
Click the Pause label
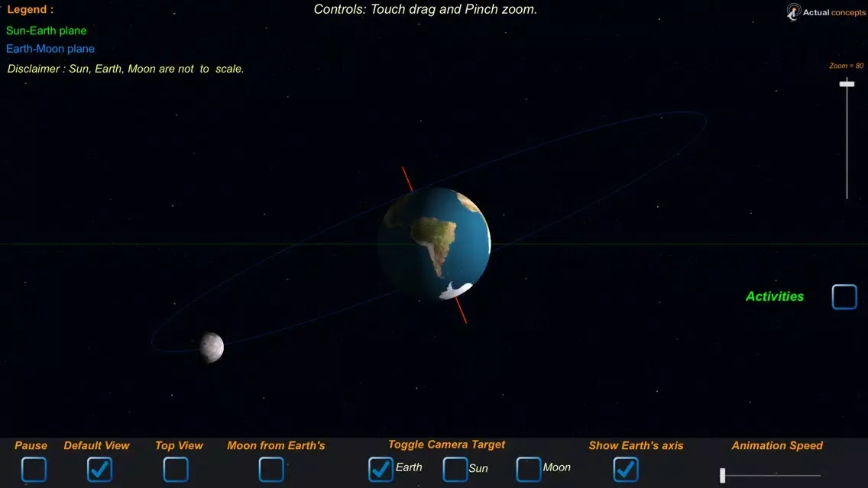31,445
